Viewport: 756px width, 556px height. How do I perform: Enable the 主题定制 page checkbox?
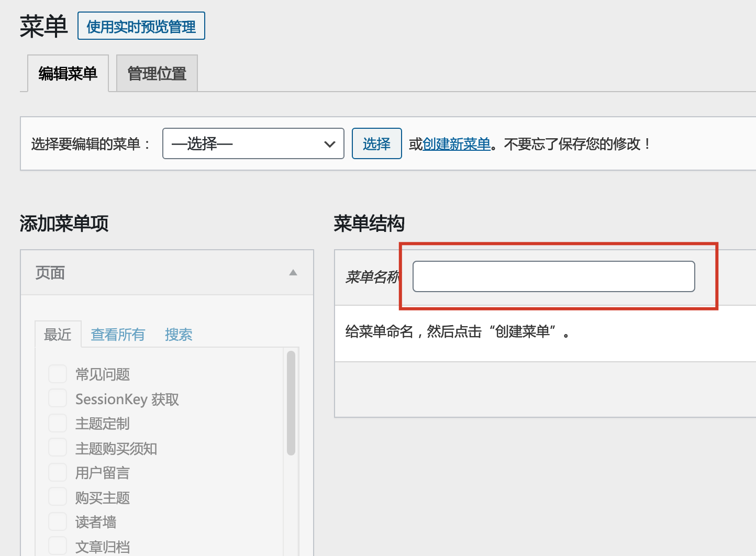tap(58, 423)
